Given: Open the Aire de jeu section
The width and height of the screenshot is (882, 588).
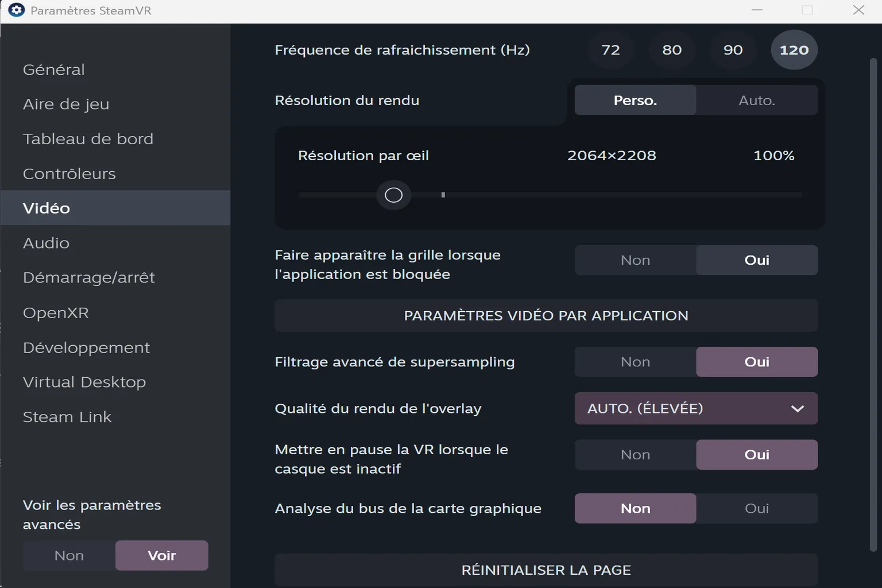Looking at the screenshot, I should [x=115, y=104].
